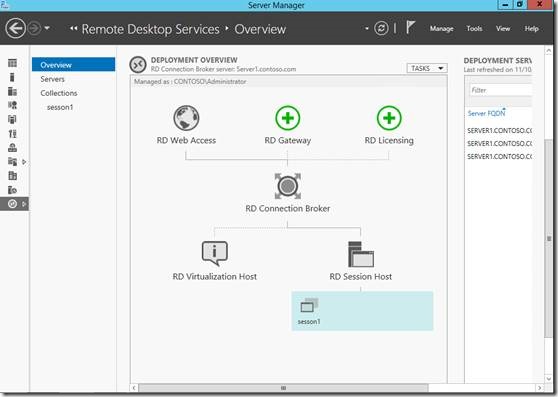The image size is (558, 397).
Task: Click the RD Connection Broker label
Action: 288,208
